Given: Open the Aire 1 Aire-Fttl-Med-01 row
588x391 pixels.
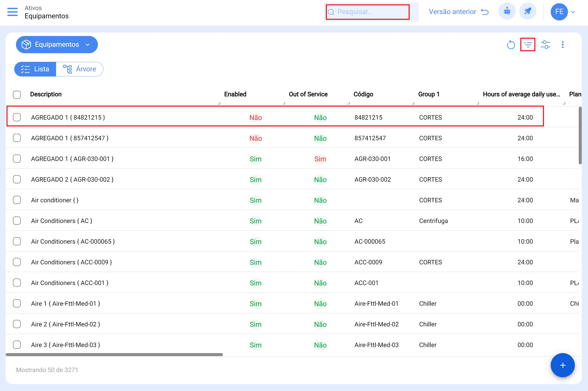Looking at the screenshot, I should pos(65,304).
